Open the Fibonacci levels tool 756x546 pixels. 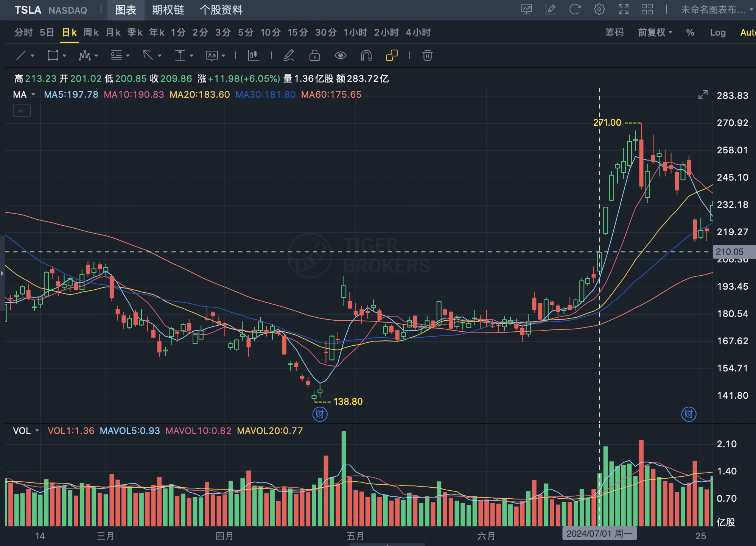pos(116,56)
